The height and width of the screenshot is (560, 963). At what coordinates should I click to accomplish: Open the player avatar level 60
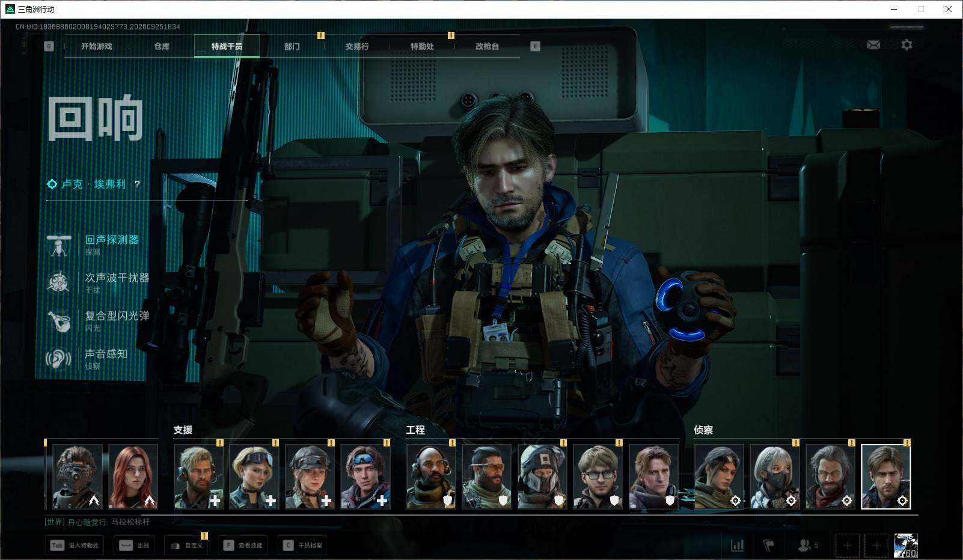click(x=905, y=546)
